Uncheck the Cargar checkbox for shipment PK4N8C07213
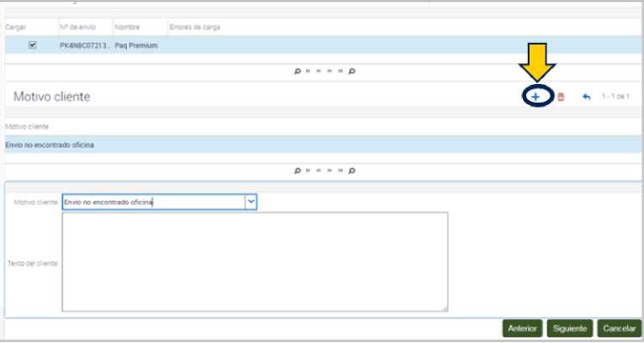644x343 pixels. pyautogui.click(x=33, y=45)
